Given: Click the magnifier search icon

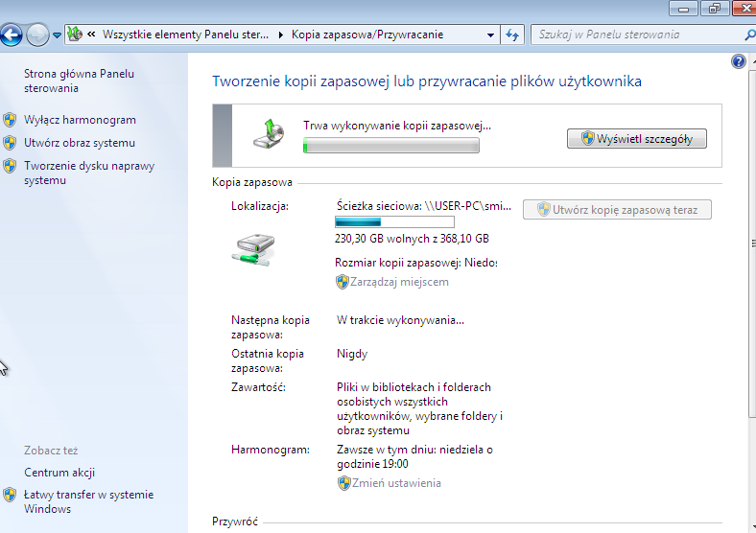Looking at the screenshot, I should coord(749,35).
